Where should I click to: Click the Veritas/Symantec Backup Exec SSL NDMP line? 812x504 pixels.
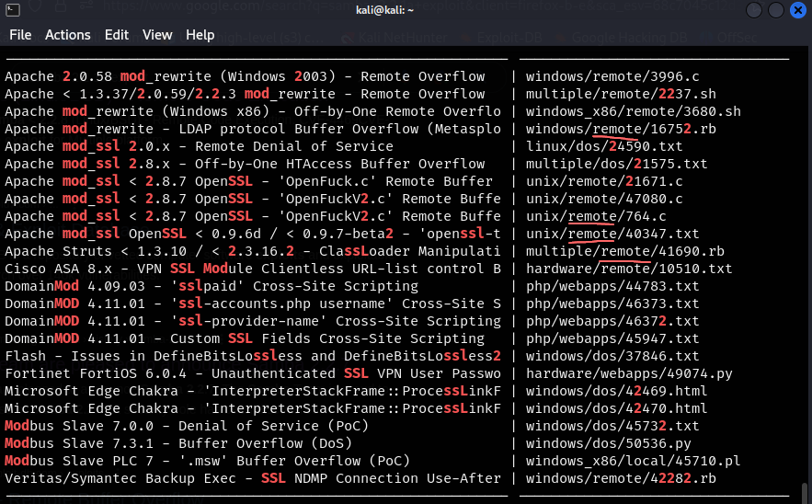point(253,478)
